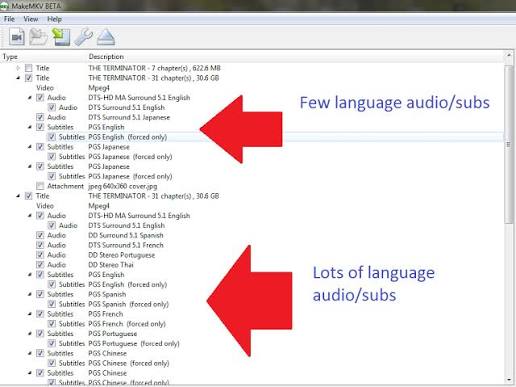Select the 'jpeg 640x360 cover.jpg' description
This screenshot has height=387, width=516.
(123, 186)
